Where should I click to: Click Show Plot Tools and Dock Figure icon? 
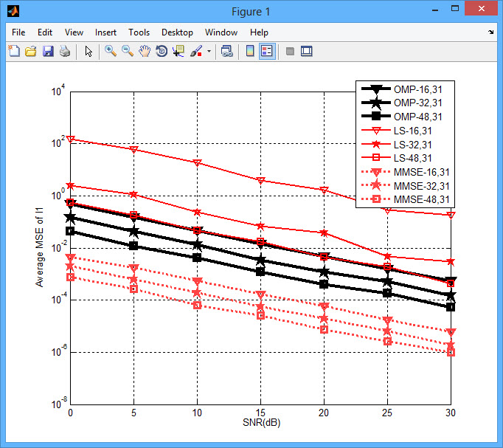tap(307, 51)
